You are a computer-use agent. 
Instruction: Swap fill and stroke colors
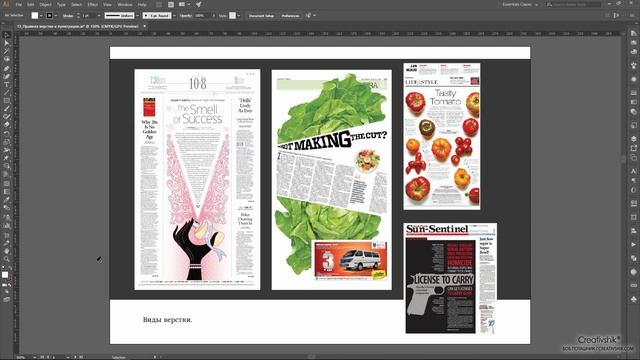pos(10,268)
